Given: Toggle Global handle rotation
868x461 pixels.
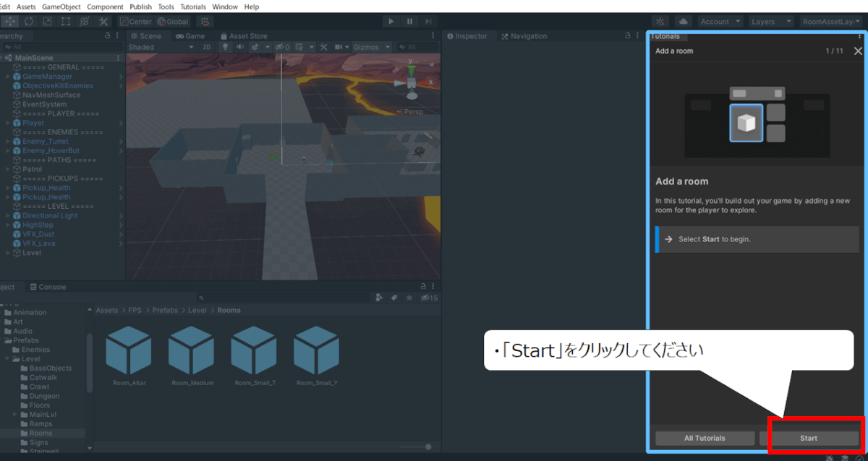Looking at the screenshot, I should pos(172,22).
